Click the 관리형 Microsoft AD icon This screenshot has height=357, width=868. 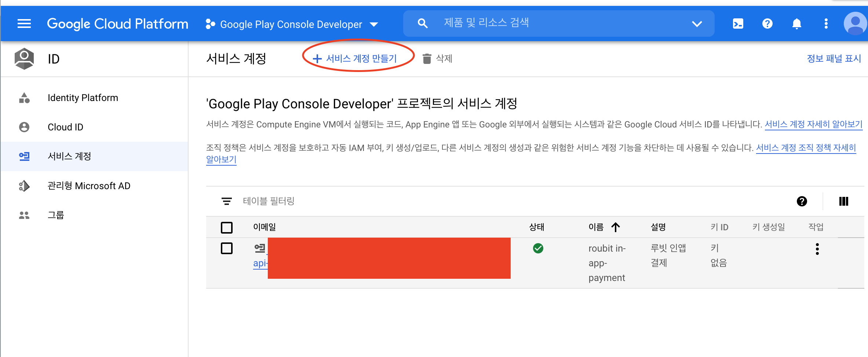24,186
